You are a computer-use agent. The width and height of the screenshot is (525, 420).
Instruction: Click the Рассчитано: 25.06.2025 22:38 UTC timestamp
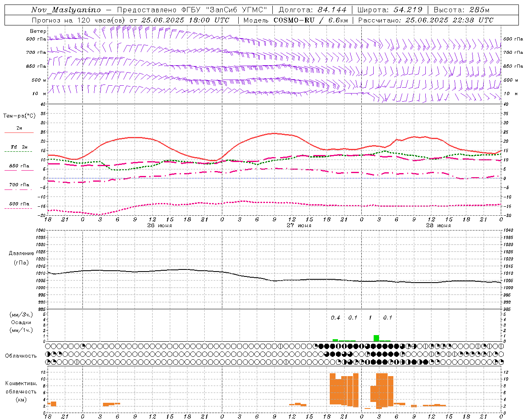tap(426, 20)
